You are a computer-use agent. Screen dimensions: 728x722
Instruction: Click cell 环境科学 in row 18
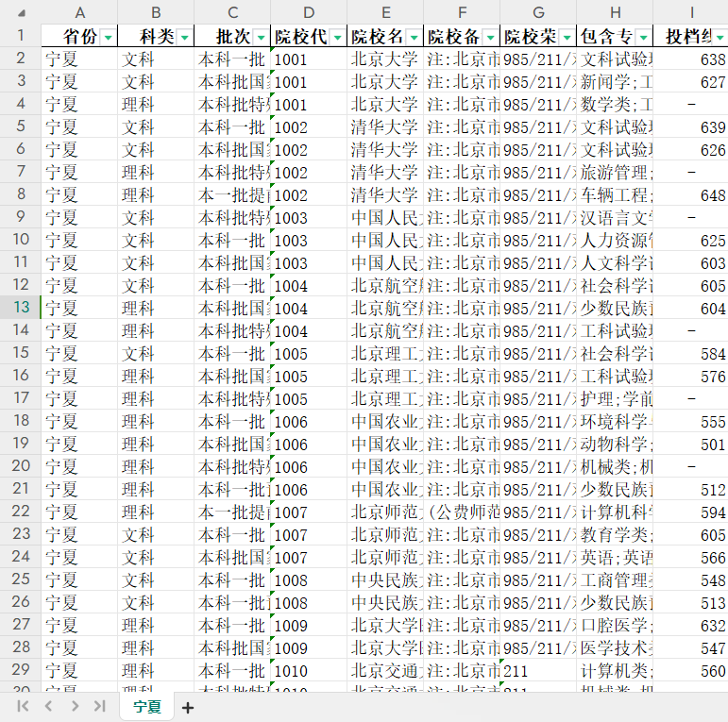tap(615, 421)
